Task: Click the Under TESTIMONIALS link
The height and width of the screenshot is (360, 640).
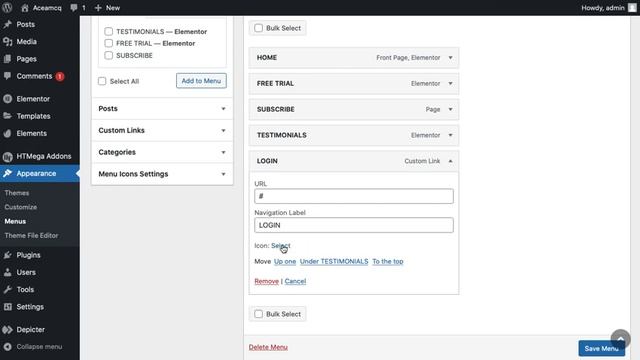Action: pos(334,261)
